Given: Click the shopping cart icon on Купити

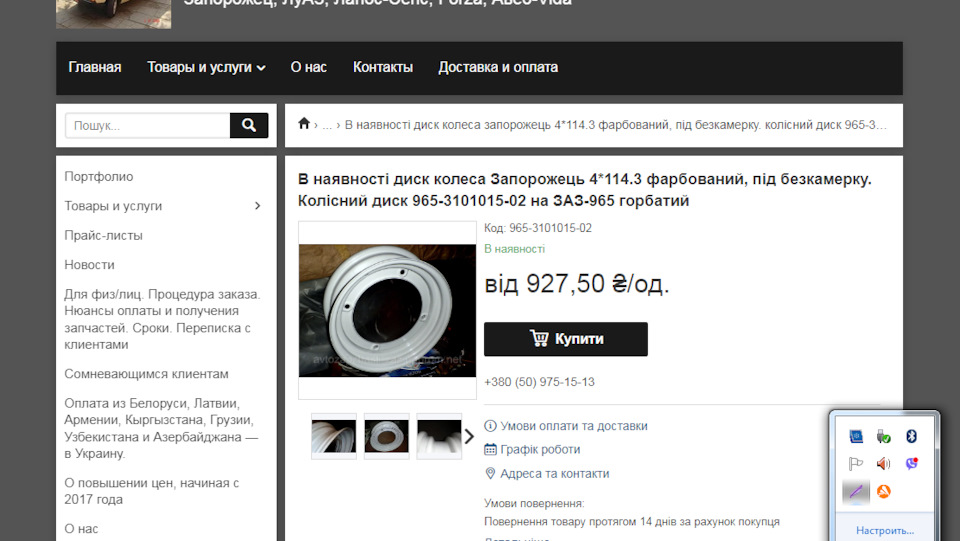Looking at the screenshot, I should (x=539, y=338).
